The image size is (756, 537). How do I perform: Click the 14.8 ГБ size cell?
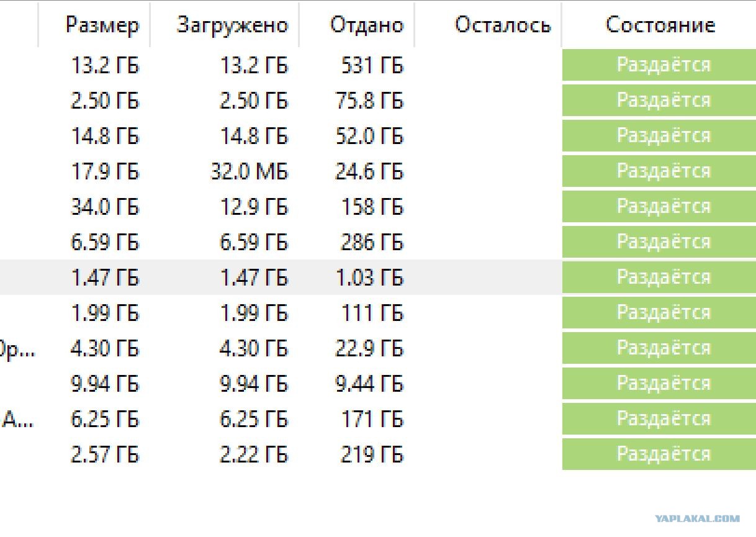point(105,136)
